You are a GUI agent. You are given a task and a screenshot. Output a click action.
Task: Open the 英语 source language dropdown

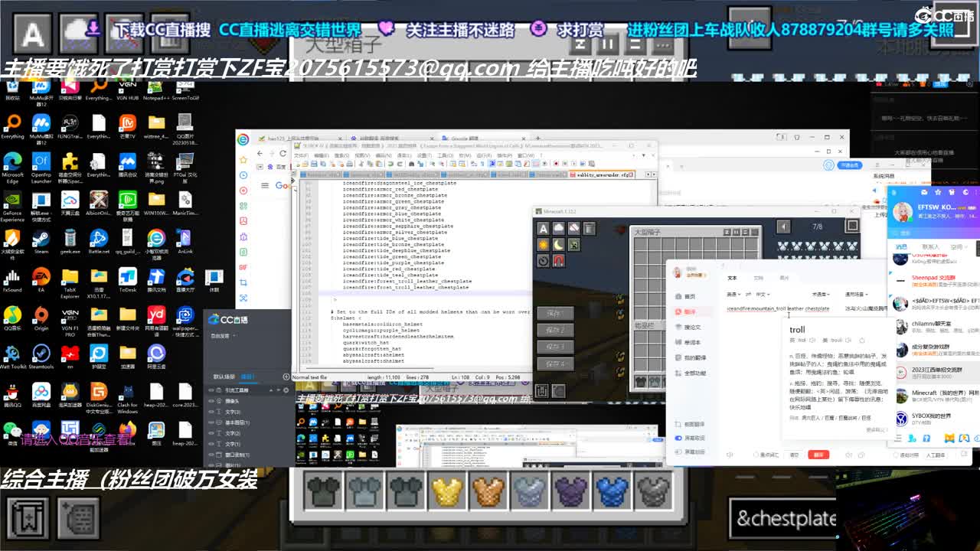(x=733, y=294)
